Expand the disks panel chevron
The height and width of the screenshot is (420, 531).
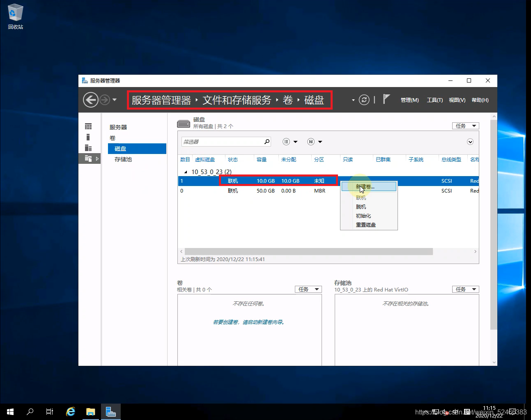pos(470,142)
